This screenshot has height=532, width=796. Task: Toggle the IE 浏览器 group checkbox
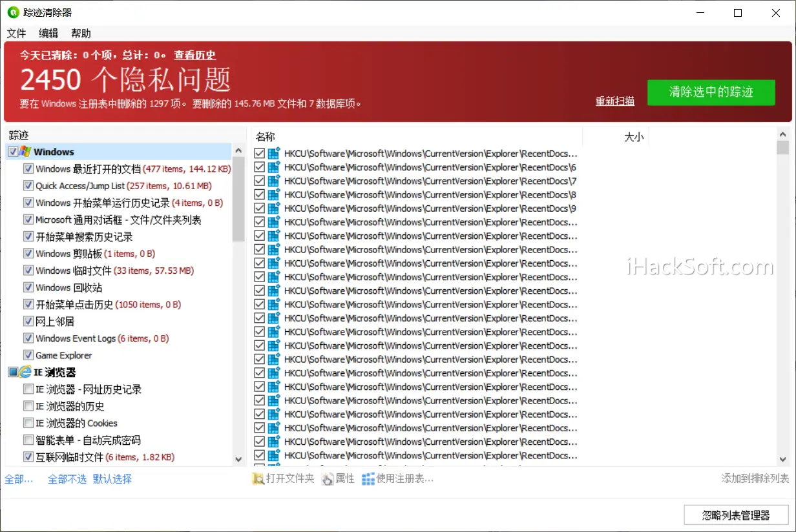[x=13, y=372]
